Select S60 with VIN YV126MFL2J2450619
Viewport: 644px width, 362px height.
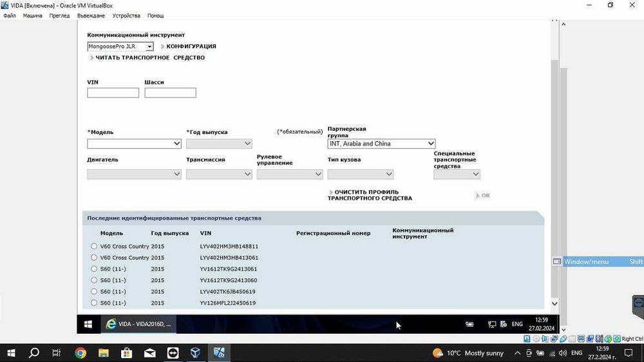click(x=94, y=303)
